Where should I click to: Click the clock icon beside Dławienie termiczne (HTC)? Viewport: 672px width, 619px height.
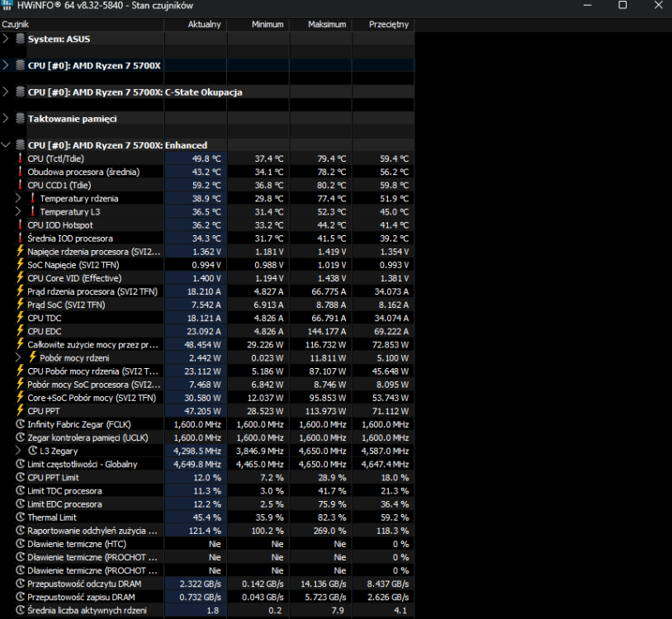click(20, 544)
